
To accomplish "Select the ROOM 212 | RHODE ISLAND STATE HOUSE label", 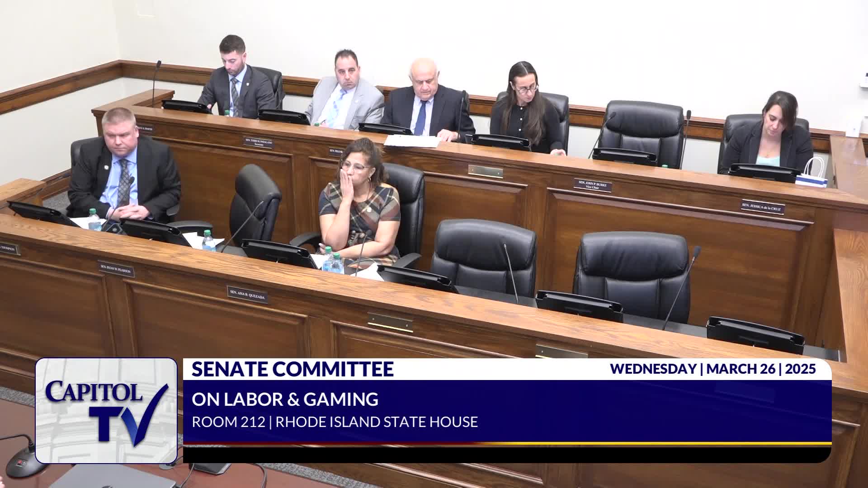I will 335,420.
